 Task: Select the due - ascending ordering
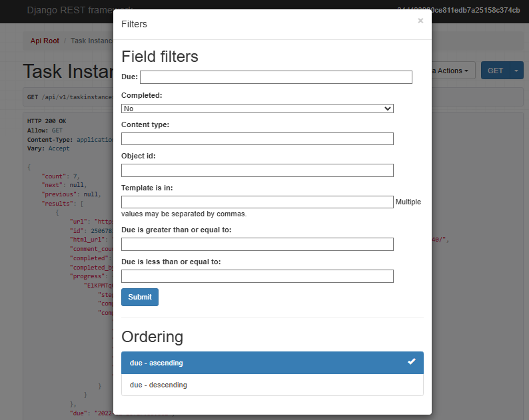click(266, 363)
